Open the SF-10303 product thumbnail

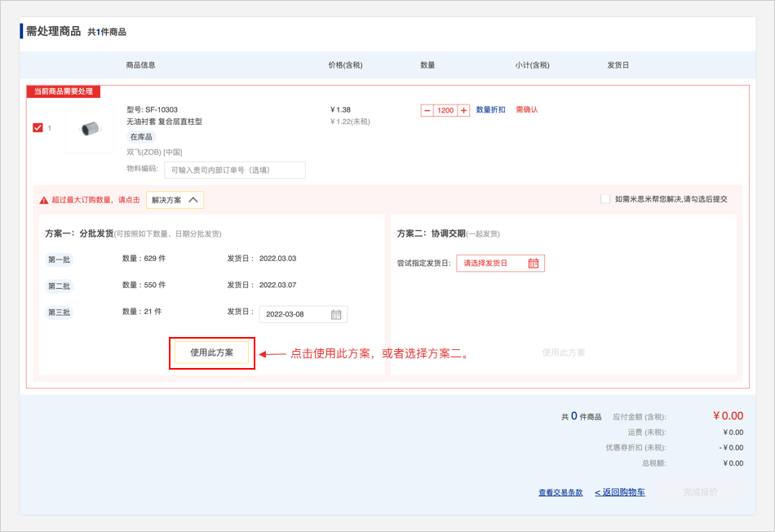90,128
